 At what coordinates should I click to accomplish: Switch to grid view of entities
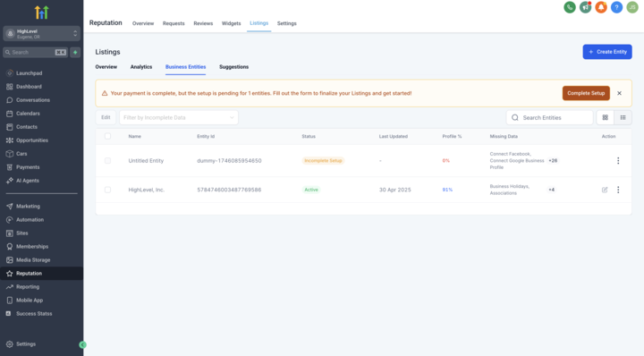605,117
